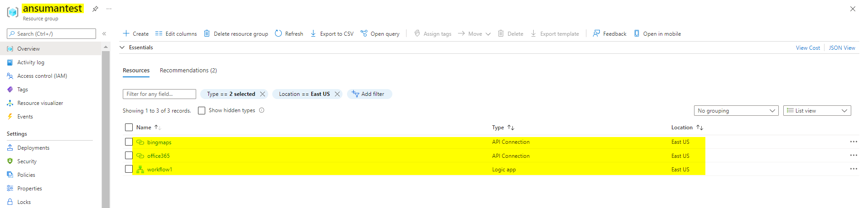Screen dimensions: 868x208
Task: Check the office365 row checkbox
Action: pyautogui.click(x=129, y=156)
